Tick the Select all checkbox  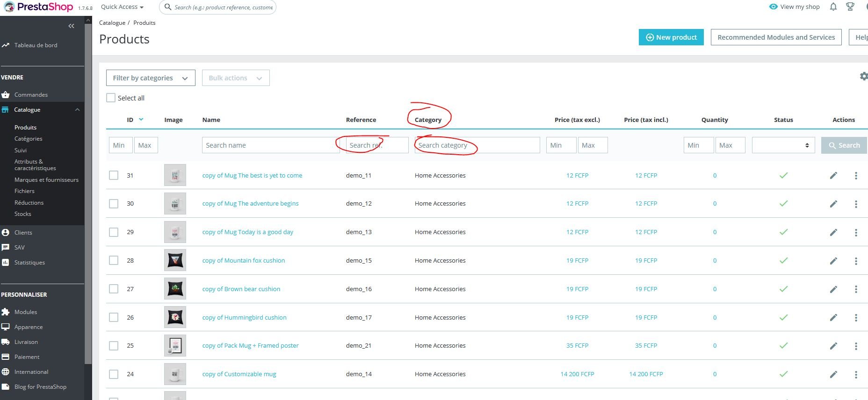pos(111,98)
